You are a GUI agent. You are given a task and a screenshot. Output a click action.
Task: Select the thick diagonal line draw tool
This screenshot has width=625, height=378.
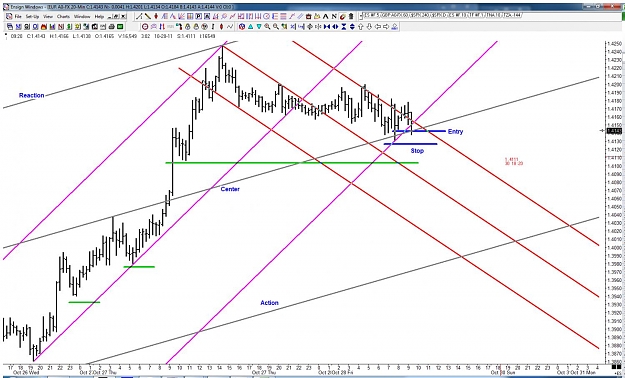[x=148, y=16]
